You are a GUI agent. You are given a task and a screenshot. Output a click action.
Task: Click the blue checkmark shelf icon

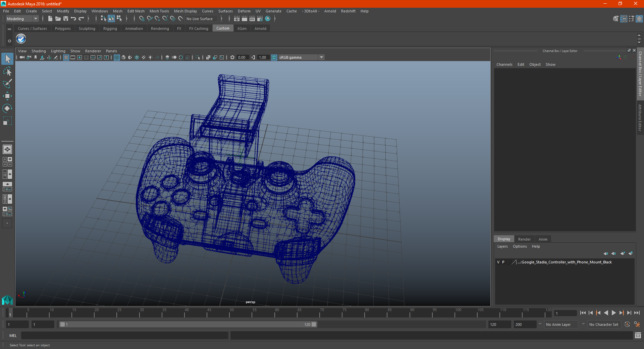pos(21,39)
